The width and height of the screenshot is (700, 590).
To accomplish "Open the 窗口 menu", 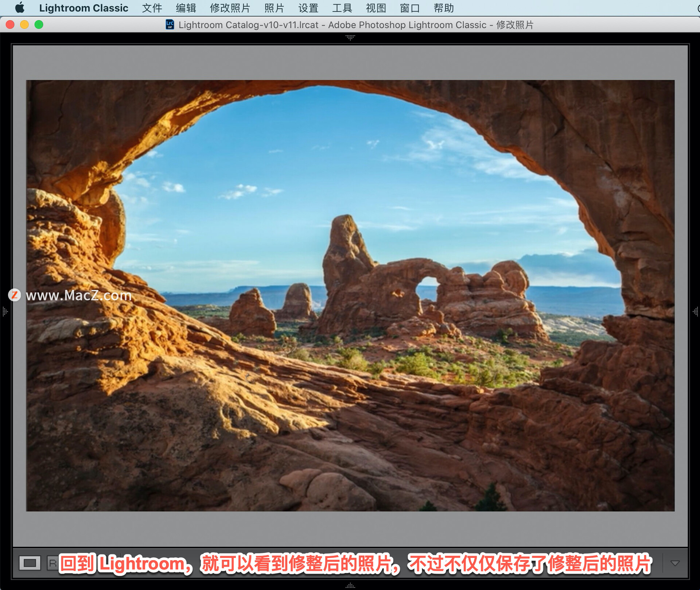I will coord(410,8).
